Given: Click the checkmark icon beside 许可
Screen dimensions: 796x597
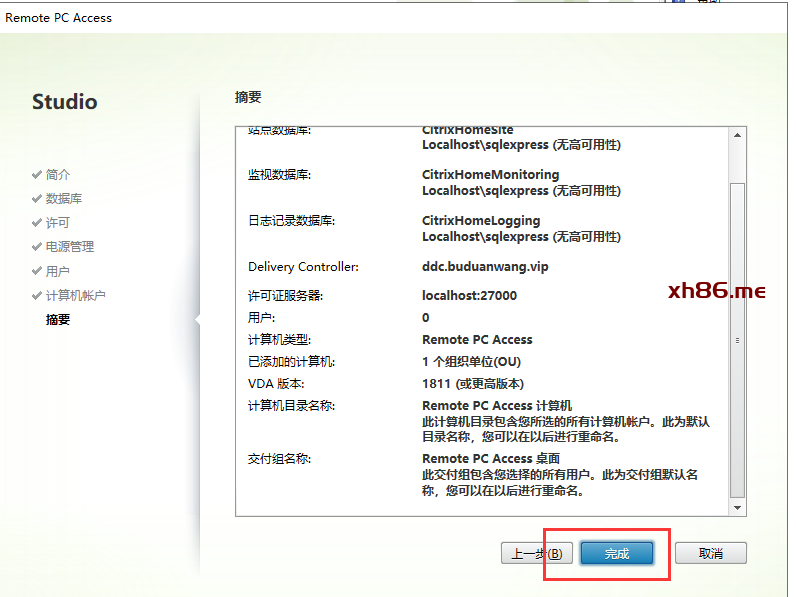Looking at the screenshot, I should [37, 222].
